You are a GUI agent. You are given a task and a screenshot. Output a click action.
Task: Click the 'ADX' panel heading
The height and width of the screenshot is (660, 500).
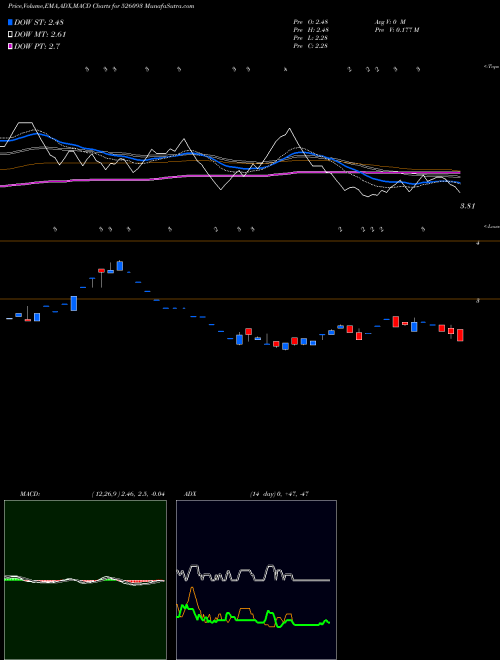pyautogui.click(x=190, y=494)
